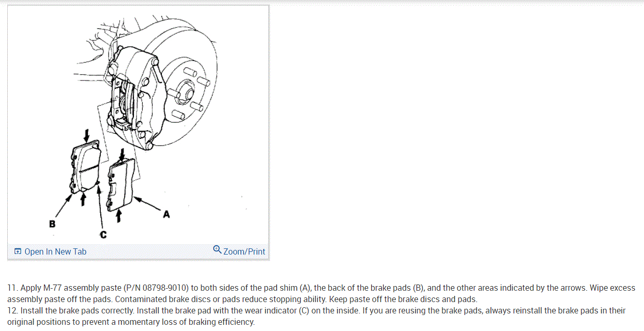Open the Zoom/Print link
This screenshot has width=644, height=331.
click(239, 251)
